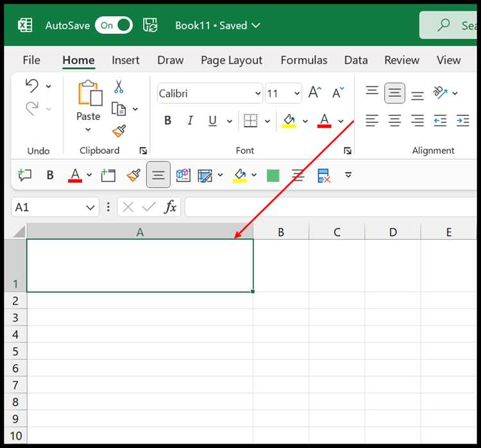The height and width of the screenshot is (448, 481).
Task: Click the Orientation text-angle icon
Action: [440, 92]
